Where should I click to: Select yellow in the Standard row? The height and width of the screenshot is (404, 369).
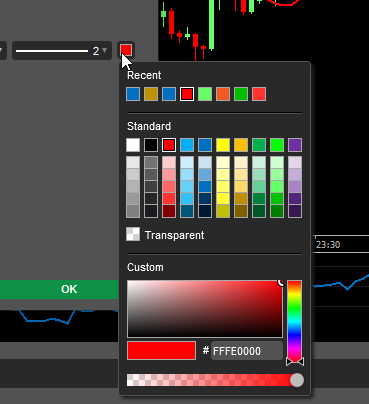tap(223, 145)
